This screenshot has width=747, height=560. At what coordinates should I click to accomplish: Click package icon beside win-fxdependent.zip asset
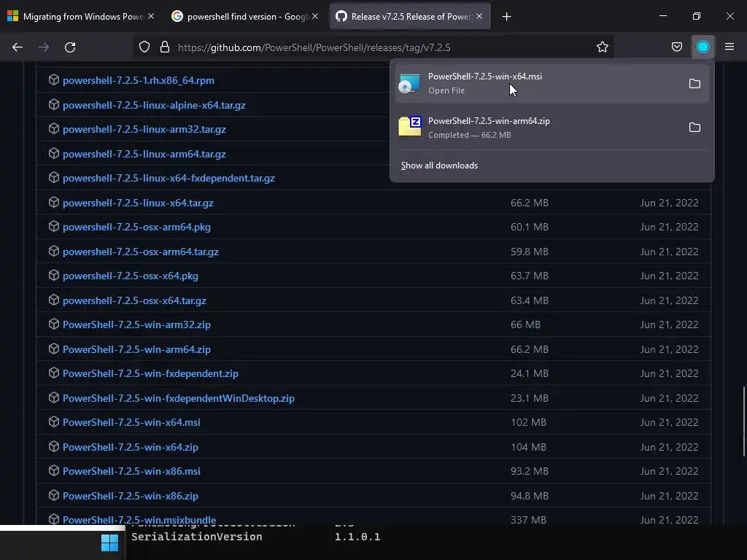pyautogui.click(x=54, y=373)
